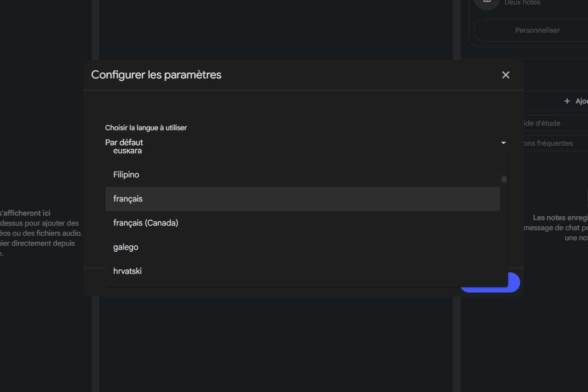
Task: Click the Deux hôtes label
Action: (x=522, y=3)
